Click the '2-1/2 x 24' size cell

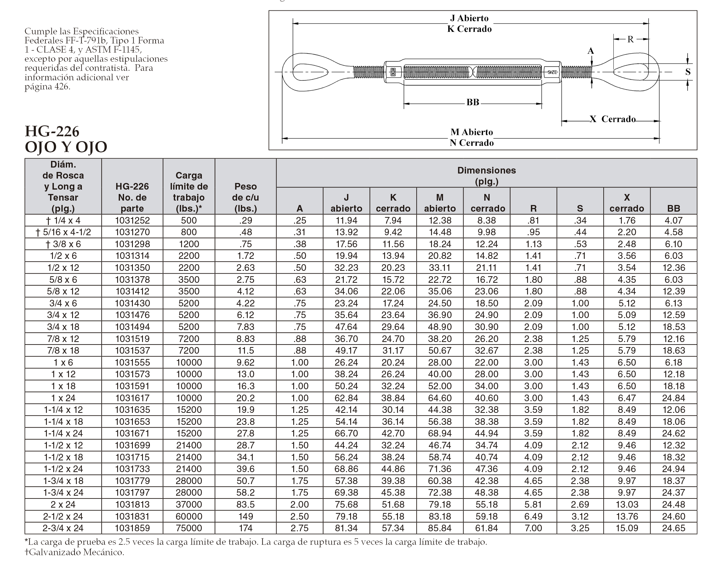63,516
